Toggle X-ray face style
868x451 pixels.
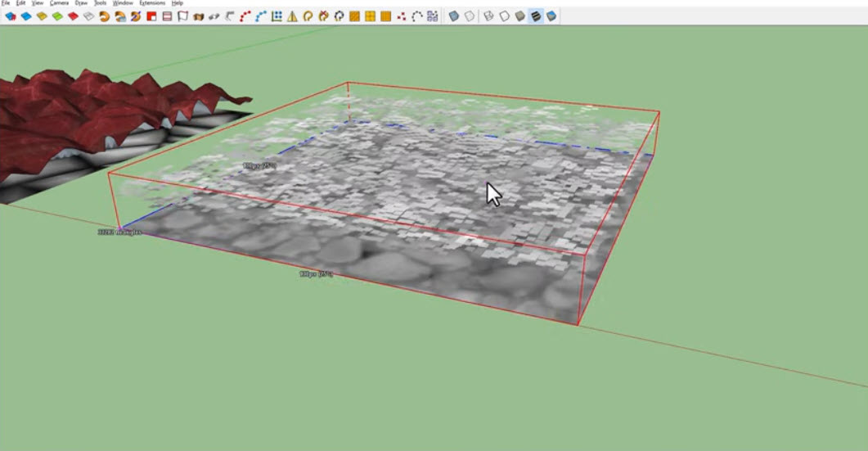pyautogui.click(x=453, y=16)
